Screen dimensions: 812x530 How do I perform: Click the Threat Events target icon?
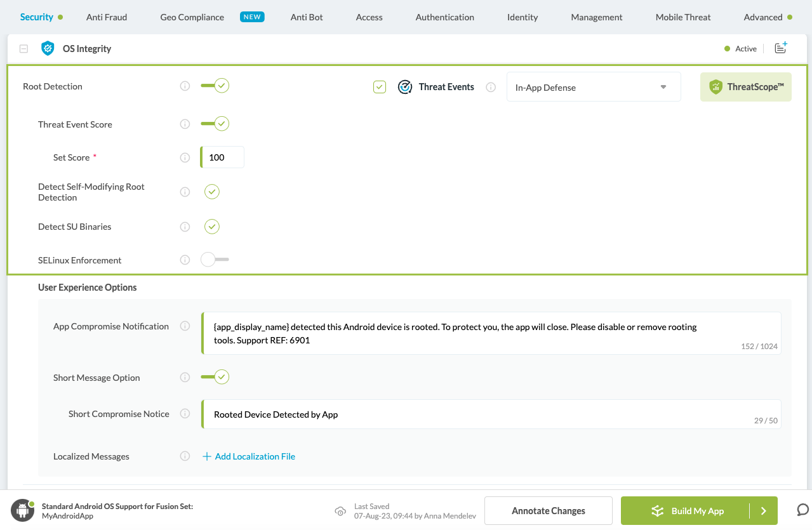[x=405, y=86]
